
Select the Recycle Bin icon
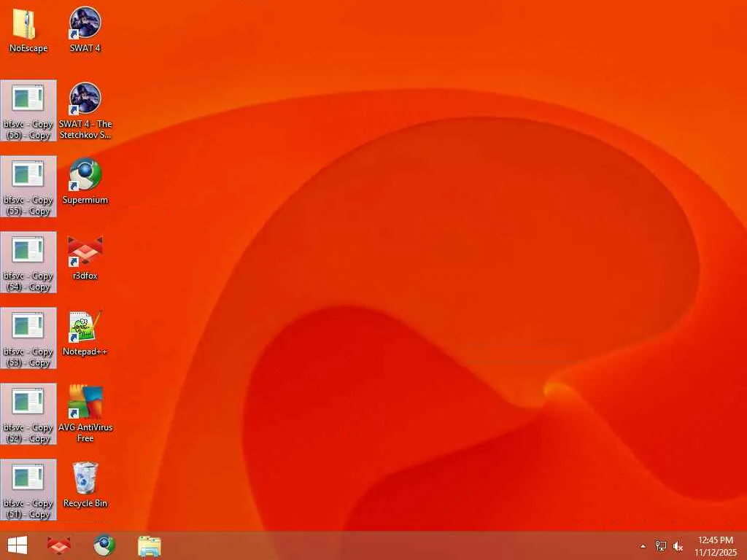point(85,485)
